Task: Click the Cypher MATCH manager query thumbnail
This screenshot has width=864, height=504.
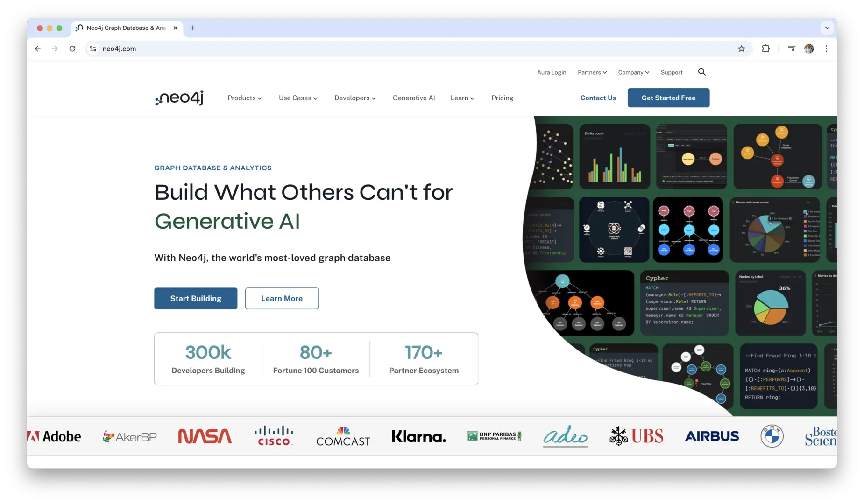Action: (x=684, y=303)
